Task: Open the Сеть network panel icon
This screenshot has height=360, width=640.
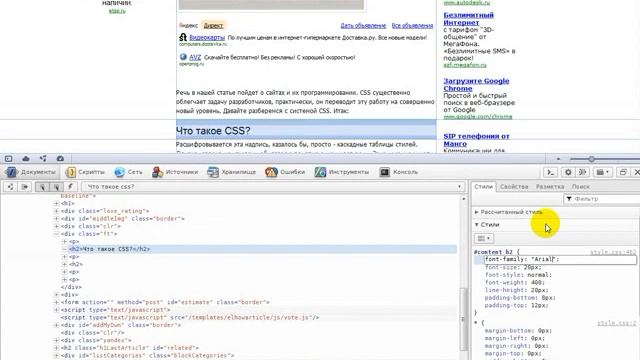Action: (120, 172)
